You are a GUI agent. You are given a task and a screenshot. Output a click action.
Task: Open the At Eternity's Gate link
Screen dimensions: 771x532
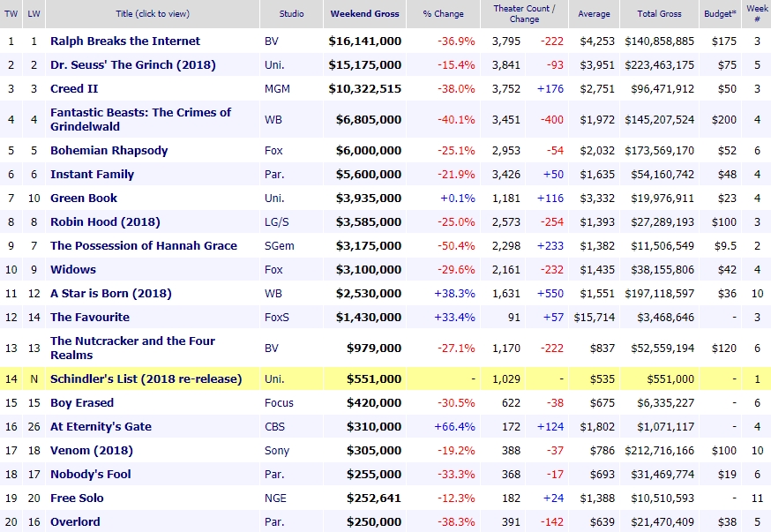[x=101, y=427]
